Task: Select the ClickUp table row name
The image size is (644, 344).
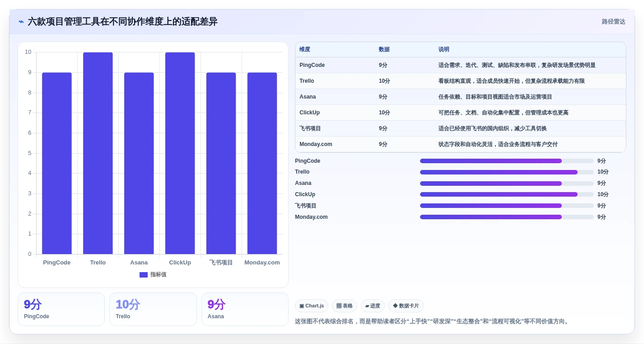Action: 309,113
